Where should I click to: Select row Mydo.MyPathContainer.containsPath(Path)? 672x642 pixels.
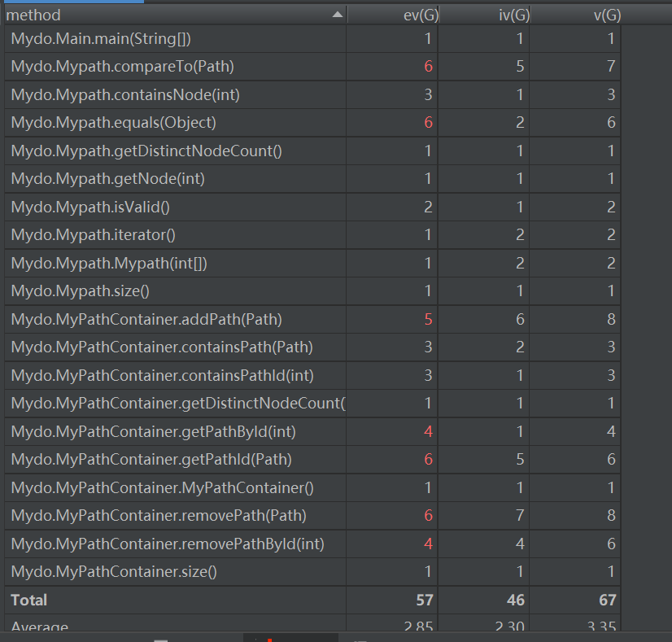click(x=312, y=347)
